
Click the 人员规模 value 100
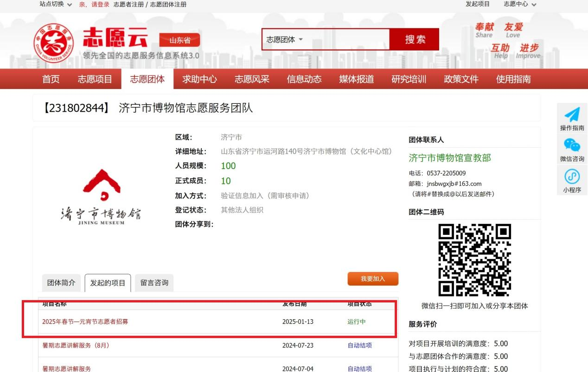pyautogui.click(x=228, y=166)
